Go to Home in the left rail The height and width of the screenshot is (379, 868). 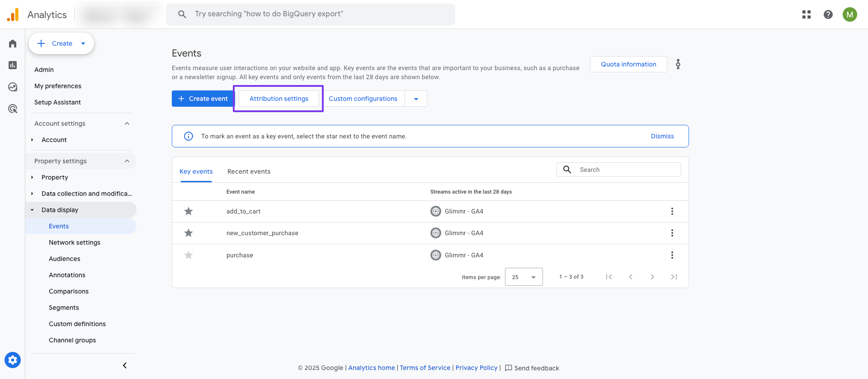pos(13,43)
